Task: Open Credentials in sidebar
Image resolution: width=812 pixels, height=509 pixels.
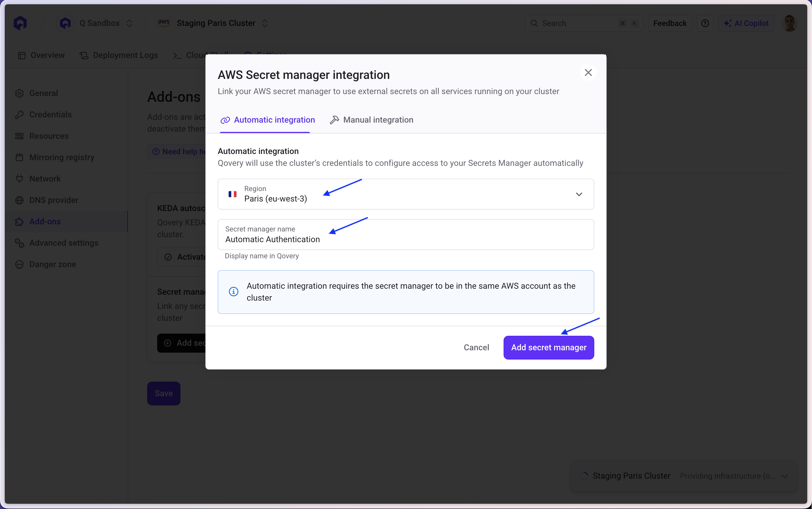Action: tap(66, 115)
